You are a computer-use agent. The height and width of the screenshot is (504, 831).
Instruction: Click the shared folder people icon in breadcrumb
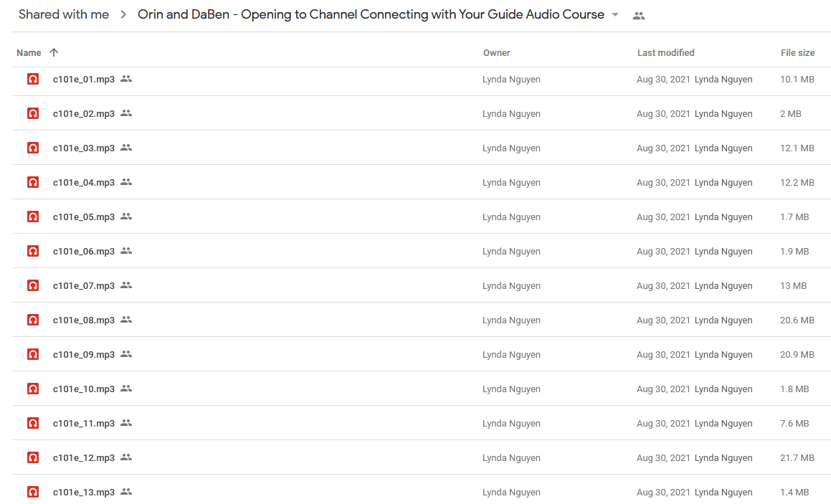point(639,16)
